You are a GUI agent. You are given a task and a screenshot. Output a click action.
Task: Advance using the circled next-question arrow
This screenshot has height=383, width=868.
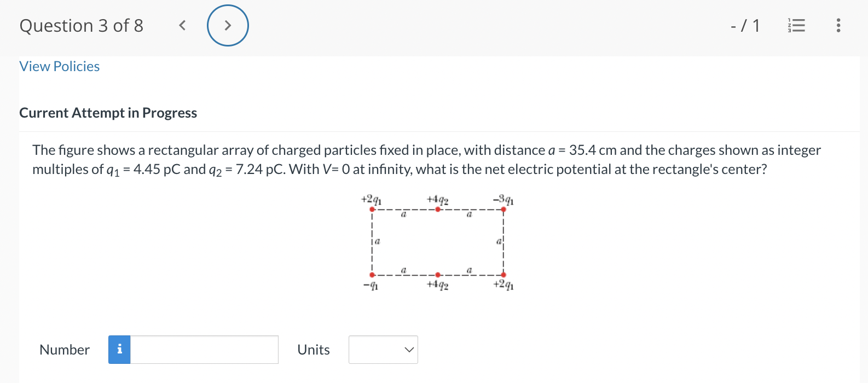pos(228,25)
